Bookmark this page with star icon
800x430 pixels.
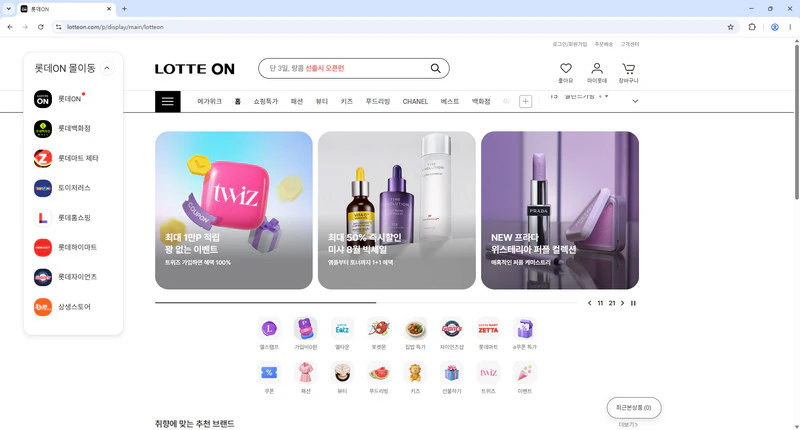coord(731,27)
